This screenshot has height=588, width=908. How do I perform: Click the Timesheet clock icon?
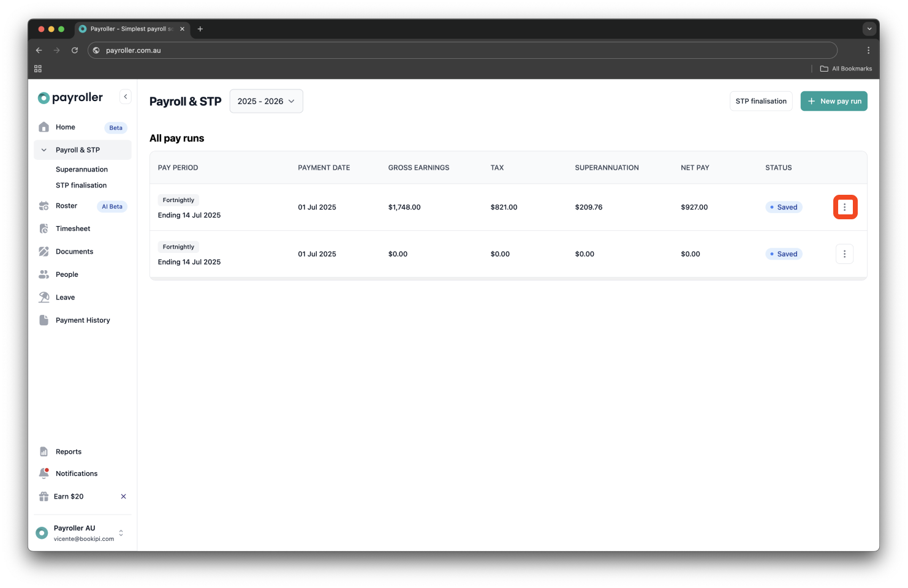pos(44,228)
